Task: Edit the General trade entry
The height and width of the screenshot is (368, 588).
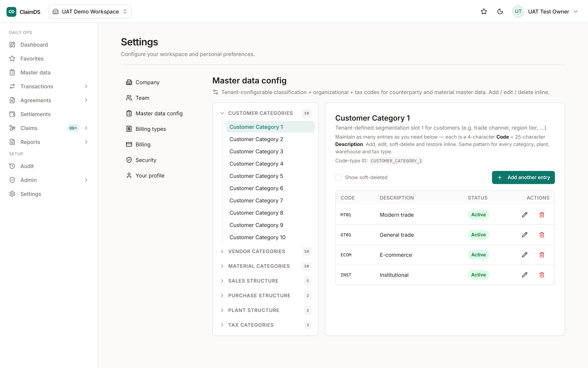Action: click(x=525, y=235)
